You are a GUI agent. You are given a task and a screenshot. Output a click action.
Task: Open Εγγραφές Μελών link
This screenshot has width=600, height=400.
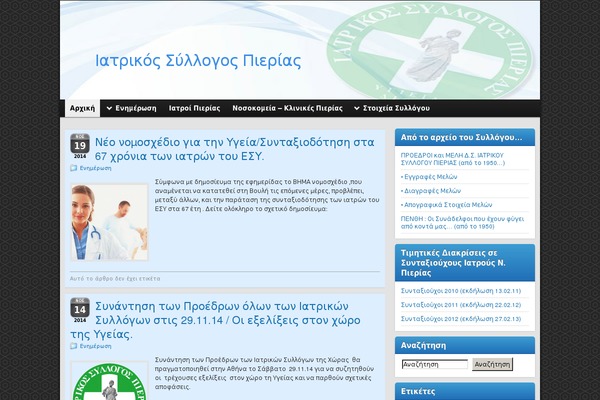coord(429,177)
